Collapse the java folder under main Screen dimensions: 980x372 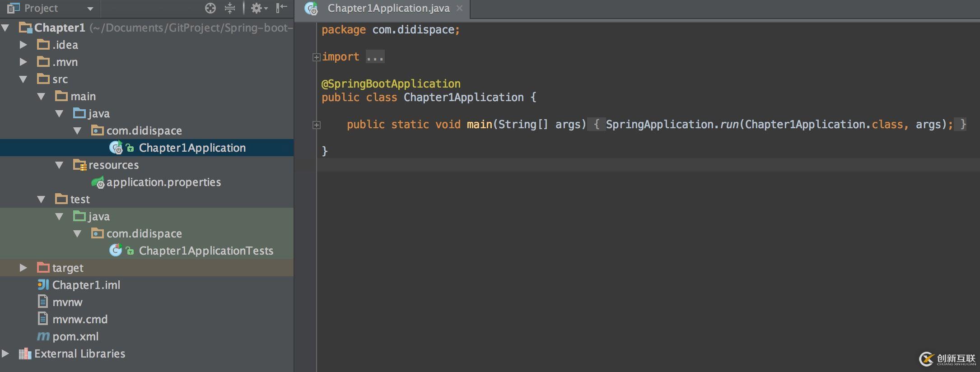[60, 113]
